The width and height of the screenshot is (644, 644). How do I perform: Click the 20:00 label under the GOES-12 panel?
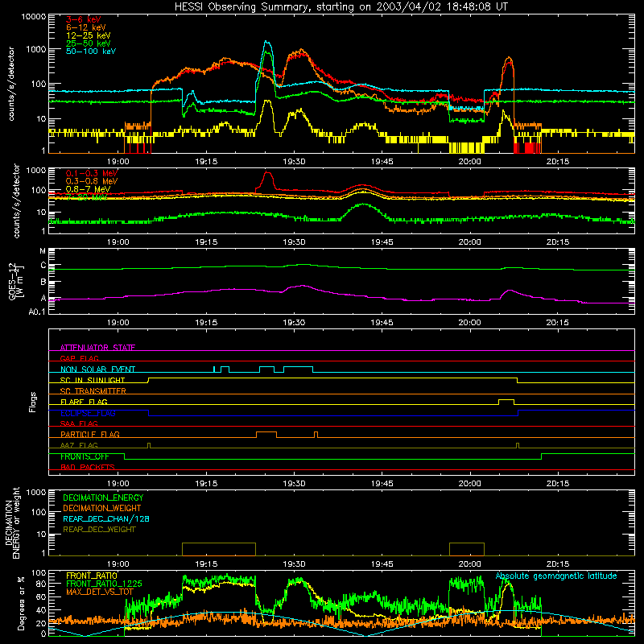[470, 323]
